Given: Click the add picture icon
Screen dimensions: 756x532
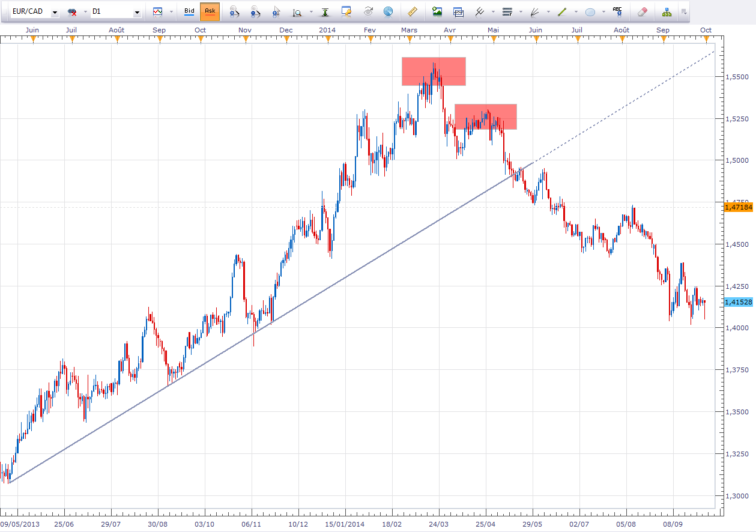Looking at the screenshot, I should coord(437,11).
